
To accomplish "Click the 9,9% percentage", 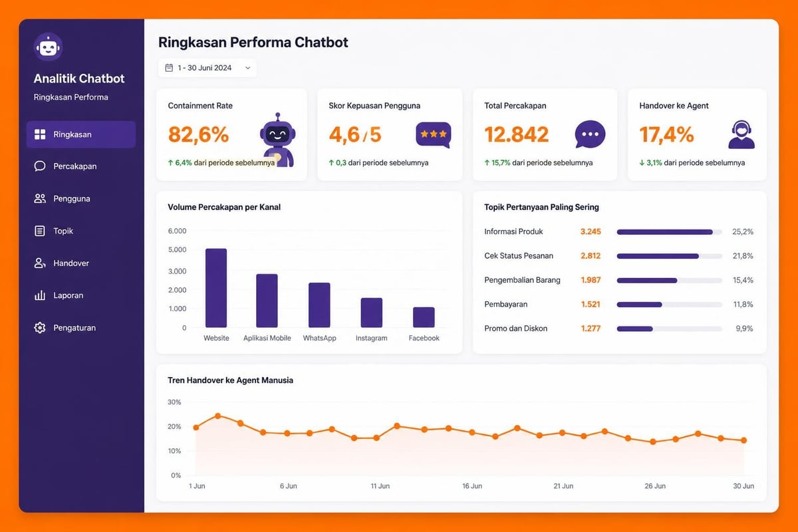I will pos(745,329).
